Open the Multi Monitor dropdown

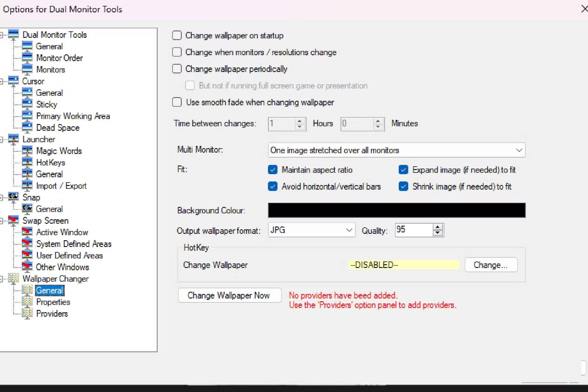pyautogui.click(x=519, y=150)
